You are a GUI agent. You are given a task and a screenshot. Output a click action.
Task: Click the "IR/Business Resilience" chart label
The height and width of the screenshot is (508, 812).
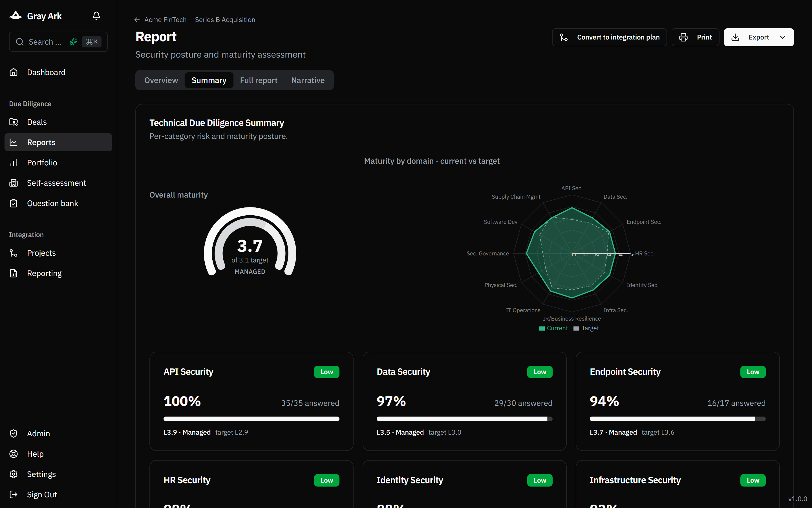(572, 319)
